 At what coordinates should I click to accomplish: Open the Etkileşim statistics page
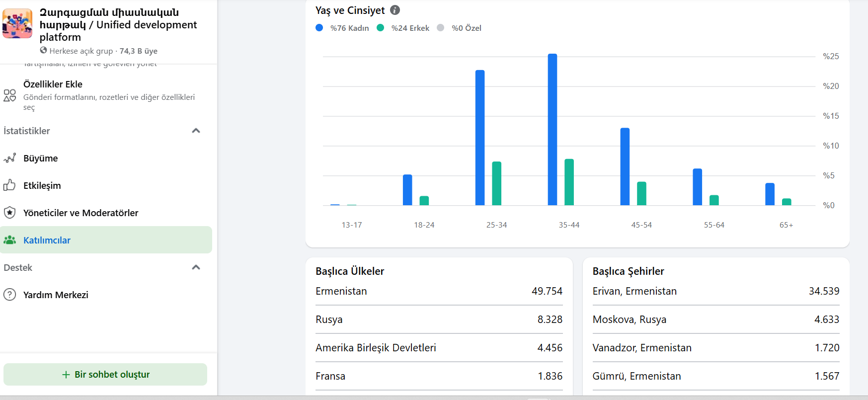tap(106, 185)
